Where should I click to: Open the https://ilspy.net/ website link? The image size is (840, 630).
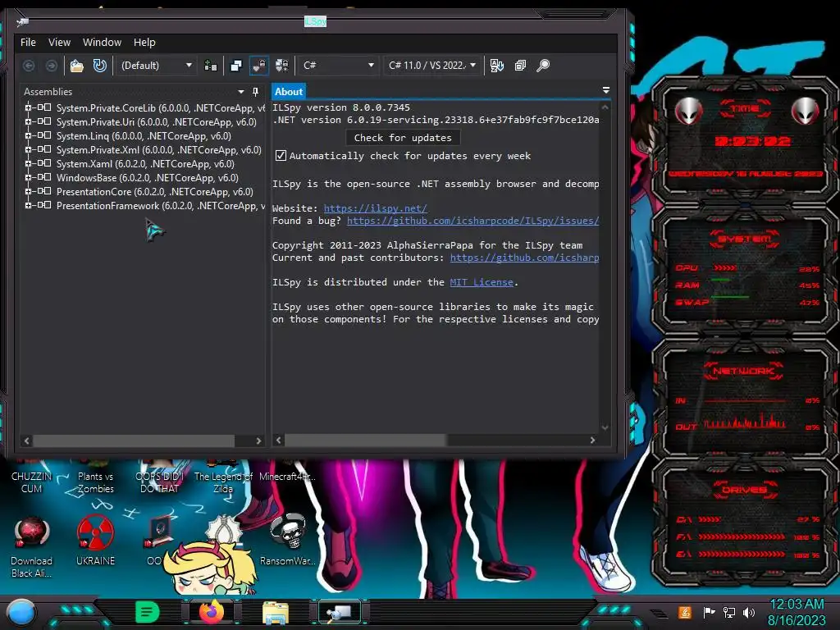click(376, 208)
